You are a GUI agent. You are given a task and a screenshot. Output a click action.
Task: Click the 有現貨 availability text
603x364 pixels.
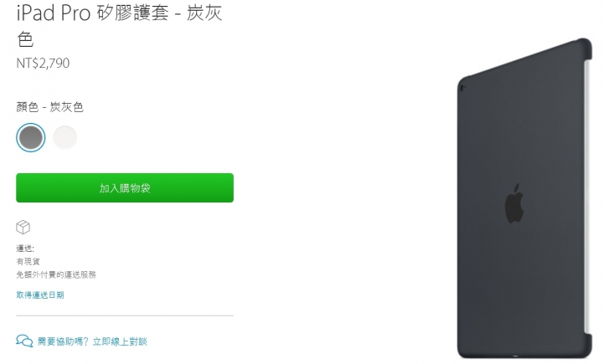[x=28, y=262]
